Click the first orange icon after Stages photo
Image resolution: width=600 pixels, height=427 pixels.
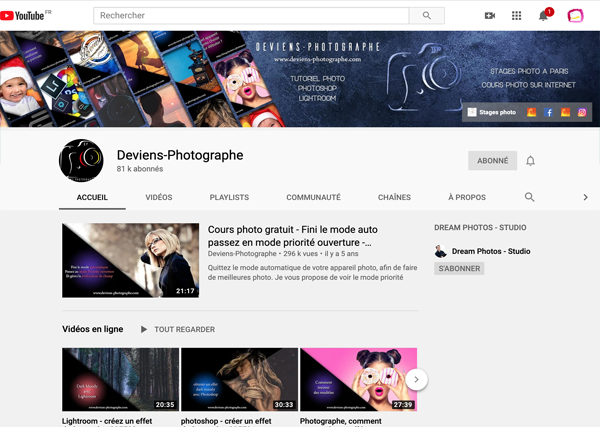tap(532, 112)
